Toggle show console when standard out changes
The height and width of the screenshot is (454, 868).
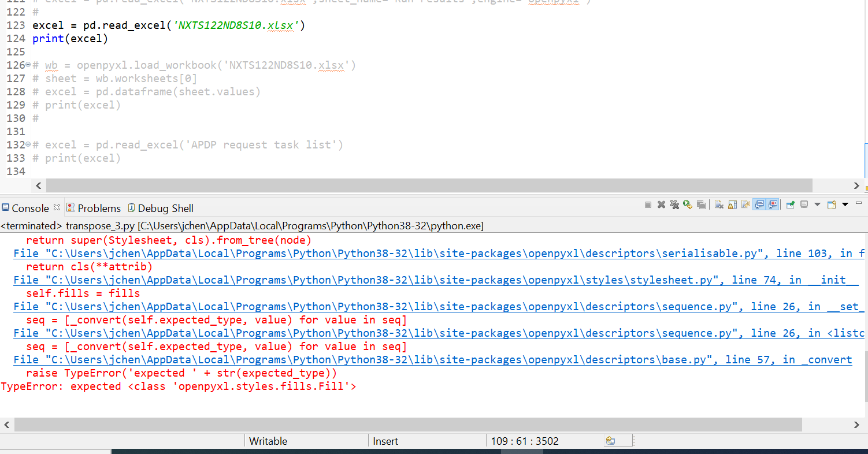(x=759, y=204)
